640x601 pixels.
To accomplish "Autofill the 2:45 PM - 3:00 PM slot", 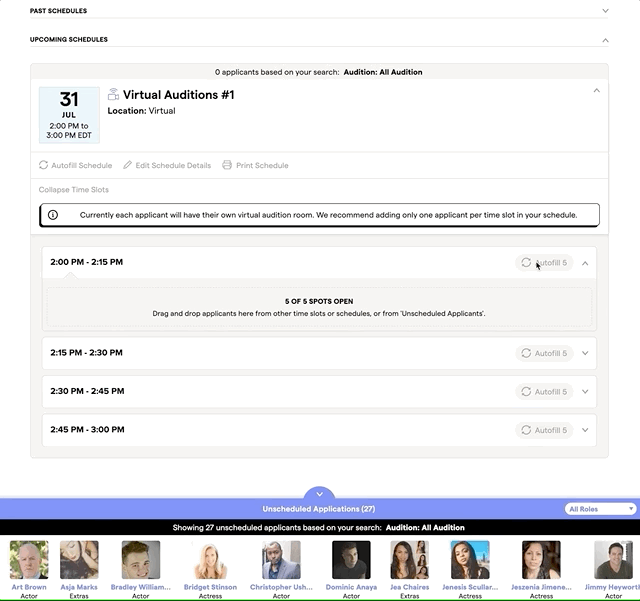I will (544, 430).
